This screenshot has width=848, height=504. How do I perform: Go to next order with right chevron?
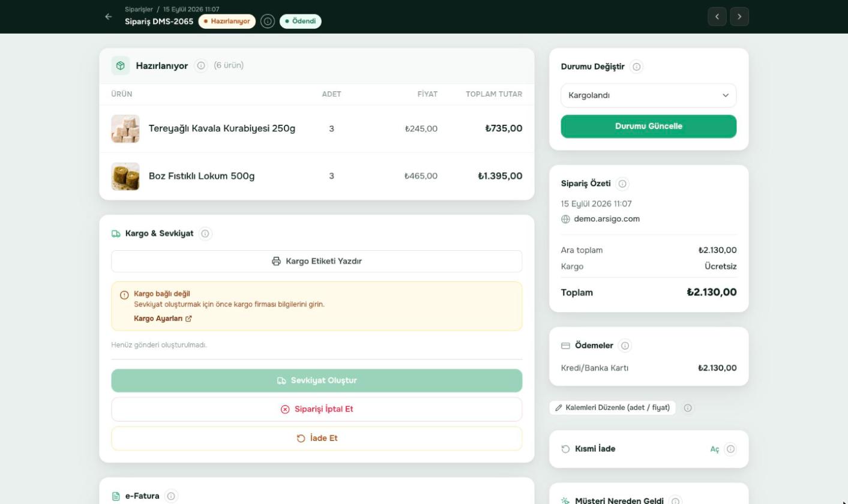pyautogui.click(x=739, y=17)
